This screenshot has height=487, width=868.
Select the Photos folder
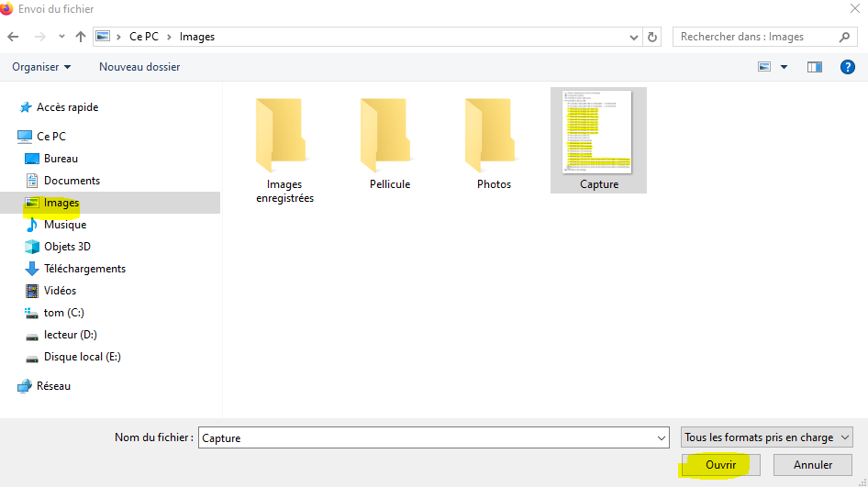(x=494, y=143)
